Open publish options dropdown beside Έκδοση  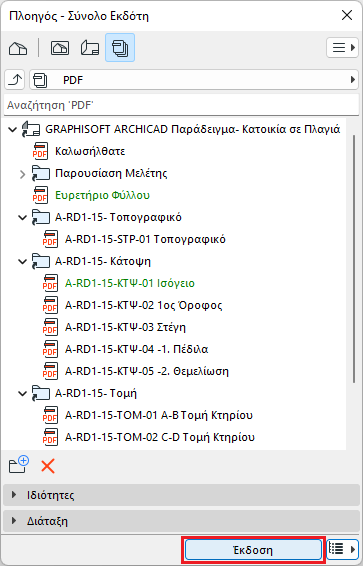click(342, 550)
